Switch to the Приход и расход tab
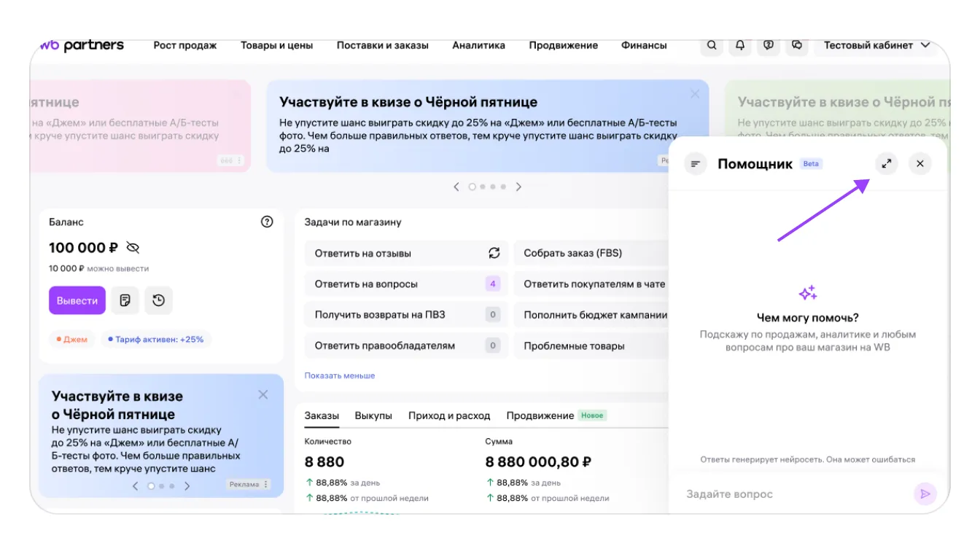 pyautogui.click(x=449, y=415)
